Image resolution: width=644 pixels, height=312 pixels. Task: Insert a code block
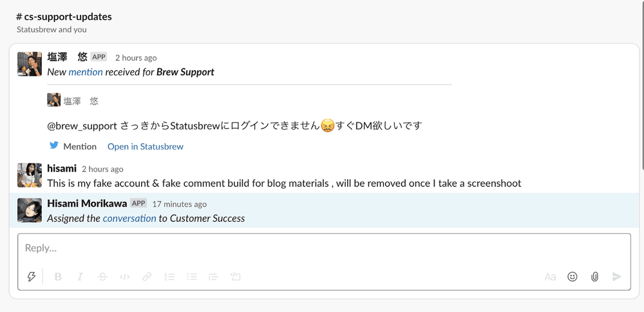(x=236, y=277)
